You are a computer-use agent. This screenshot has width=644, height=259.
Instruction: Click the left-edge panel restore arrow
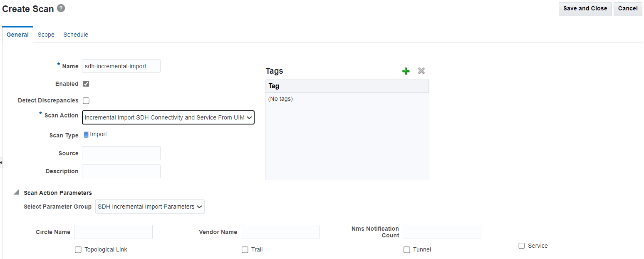point(1,162)
